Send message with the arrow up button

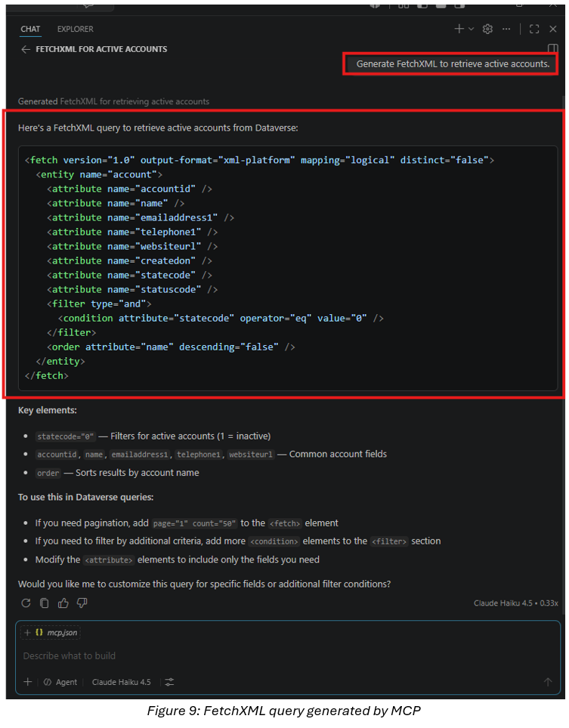tap(548, 682)
